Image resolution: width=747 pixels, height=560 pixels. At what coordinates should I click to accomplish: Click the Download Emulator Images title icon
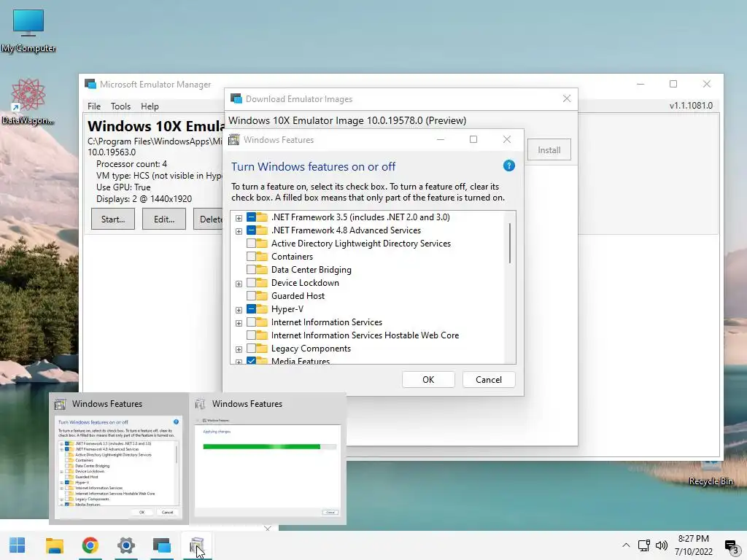pyautogui.click(x=236, y=98)
